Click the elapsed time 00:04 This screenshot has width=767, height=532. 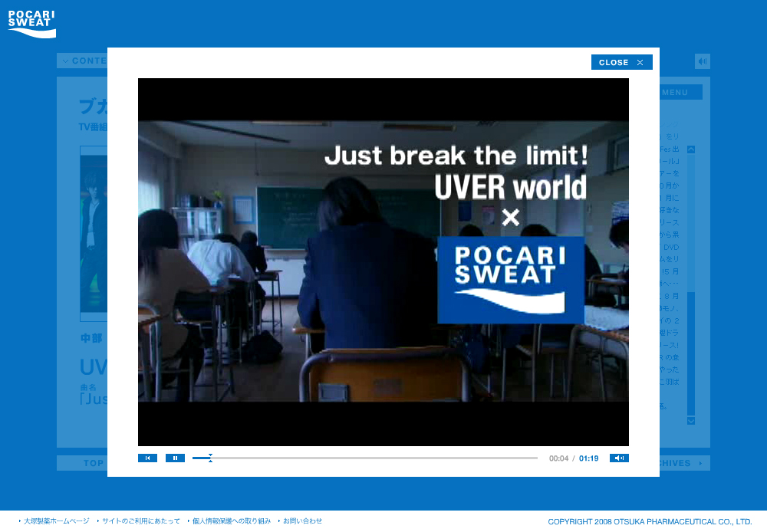point(558,458)
